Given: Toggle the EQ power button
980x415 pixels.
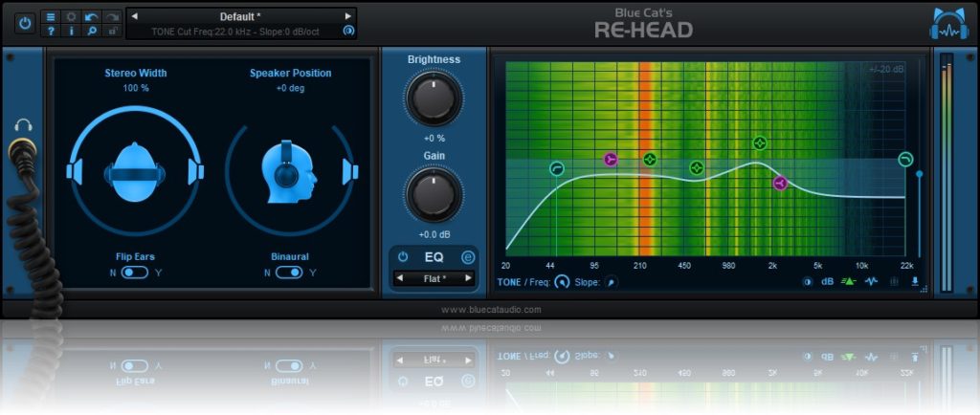Looking at the screenshot, I should click(403, 257).
